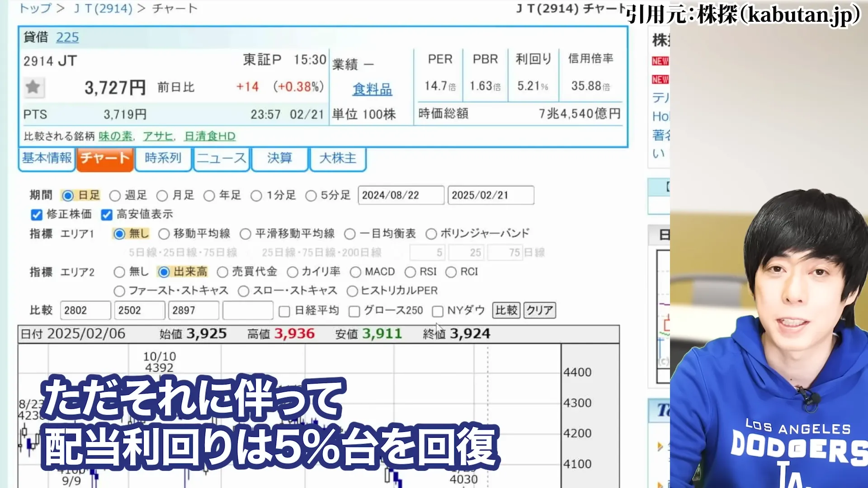This screenshot has width=868, height=488.
Task: Toggle the 高安値表示 checkbox
Action: click(107, 215)
